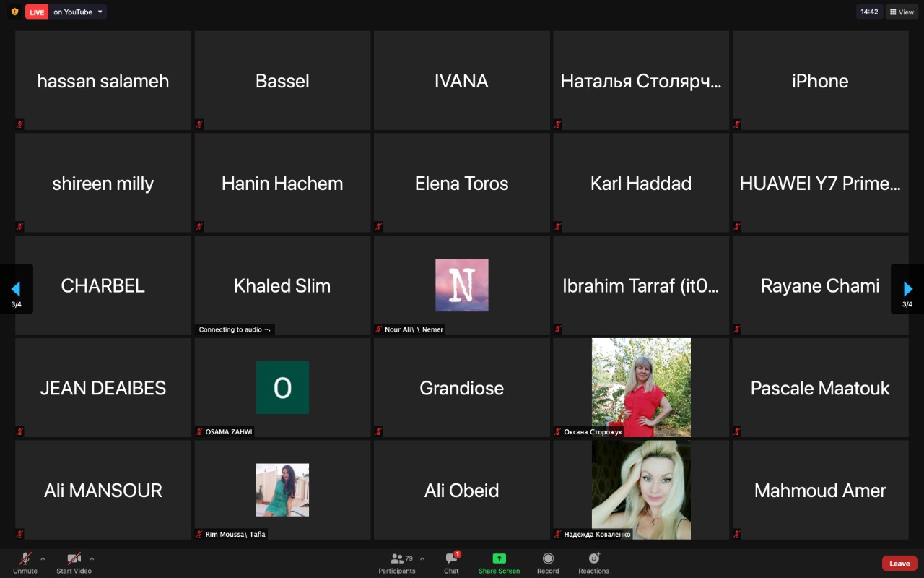
Task: Start recording with the Record icon
Action: [x=548, y=558]
